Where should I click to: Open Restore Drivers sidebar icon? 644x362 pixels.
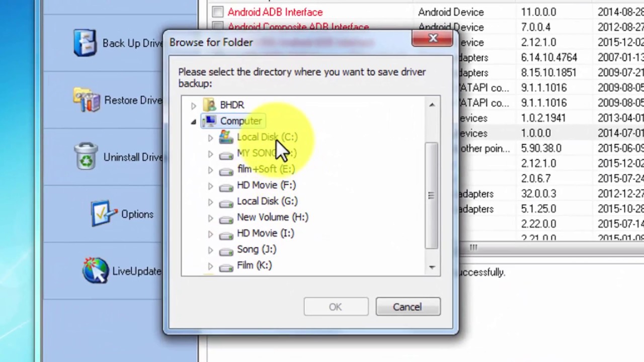coord(86,100)
